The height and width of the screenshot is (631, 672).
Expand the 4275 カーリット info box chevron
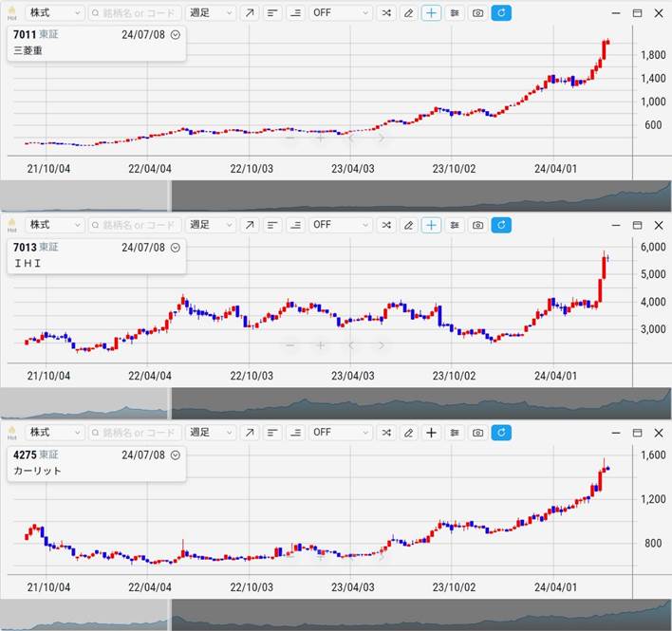tap(176, 455)
